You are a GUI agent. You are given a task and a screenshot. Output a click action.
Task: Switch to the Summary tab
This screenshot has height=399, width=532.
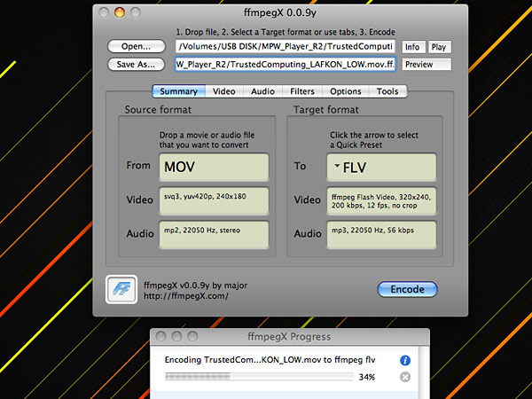pos(179,91)
